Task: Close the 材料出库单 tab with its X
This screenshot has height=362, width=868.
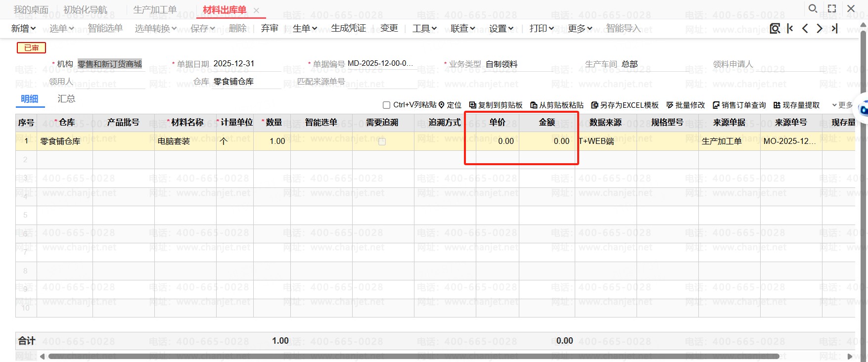Action: tap(256, 10)
